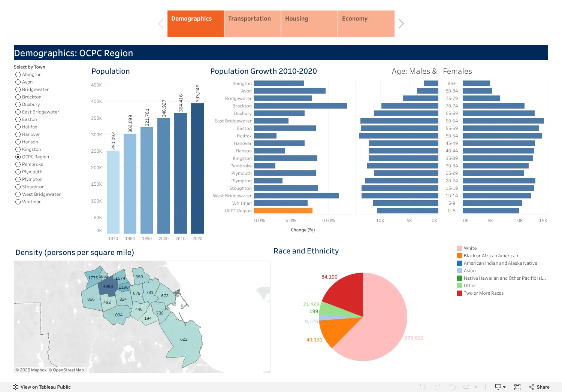Select the Plymouth radio button
The width and height of the screenshot is (562, 392).
[18, 172]
